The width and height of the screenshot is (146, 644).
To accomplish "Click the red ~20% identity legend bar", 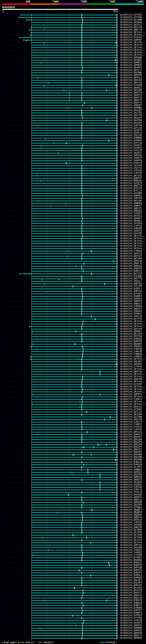I will [x=16, y=4].
